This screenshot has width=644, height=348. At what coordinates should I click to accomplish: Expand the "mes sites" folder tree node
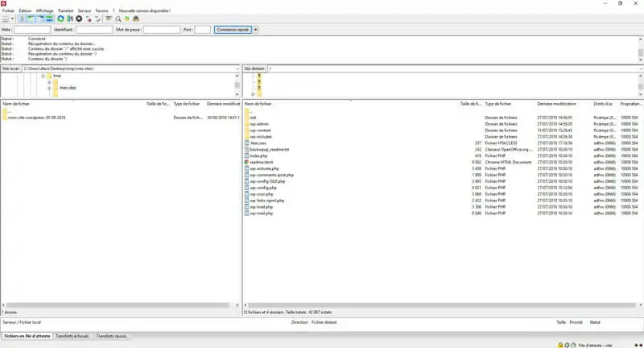click(49, 87)
